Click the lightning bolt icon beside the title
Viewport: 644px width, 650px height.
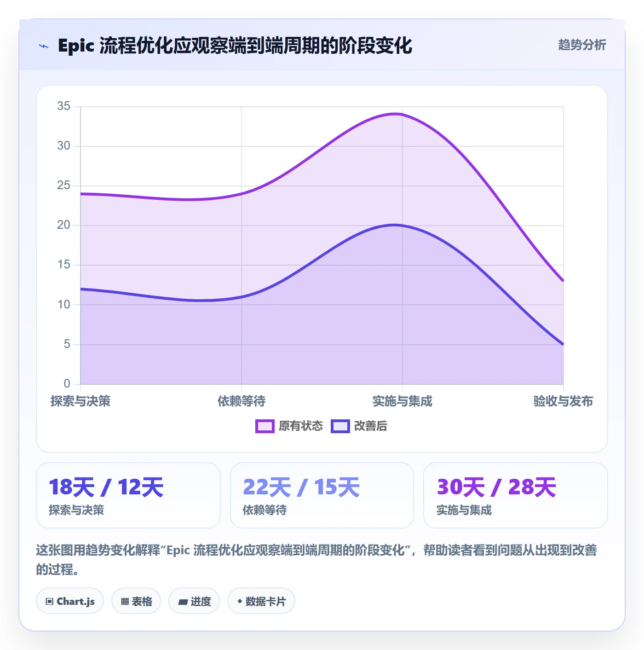click(x=44, y=46)
